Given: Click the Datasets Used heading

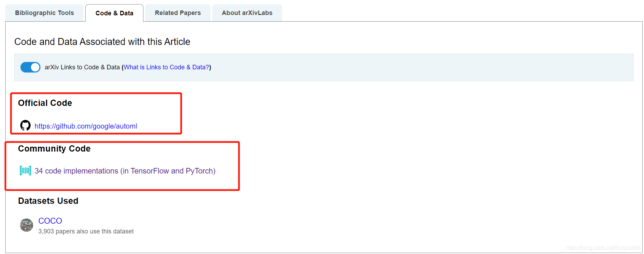Looking at the screenshot, I should 48,201.
